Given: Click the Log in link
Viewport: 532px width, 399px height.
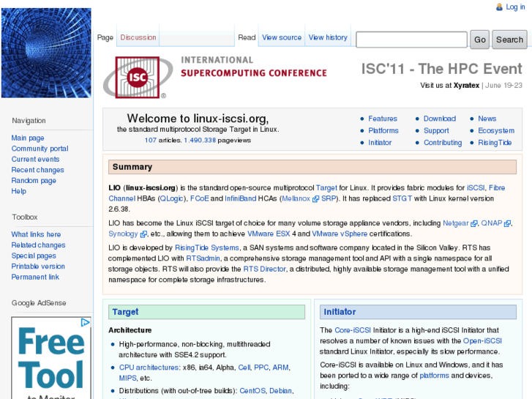Looking at the screenshot, I should click(x=515, y=7).
